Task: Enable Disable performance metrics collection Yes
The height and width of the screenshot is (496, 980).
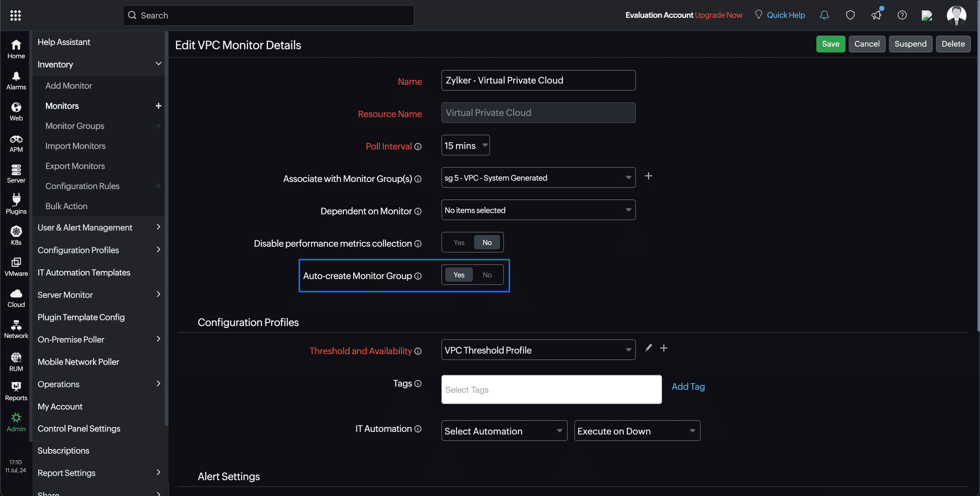Action: (x=458, y=242)
